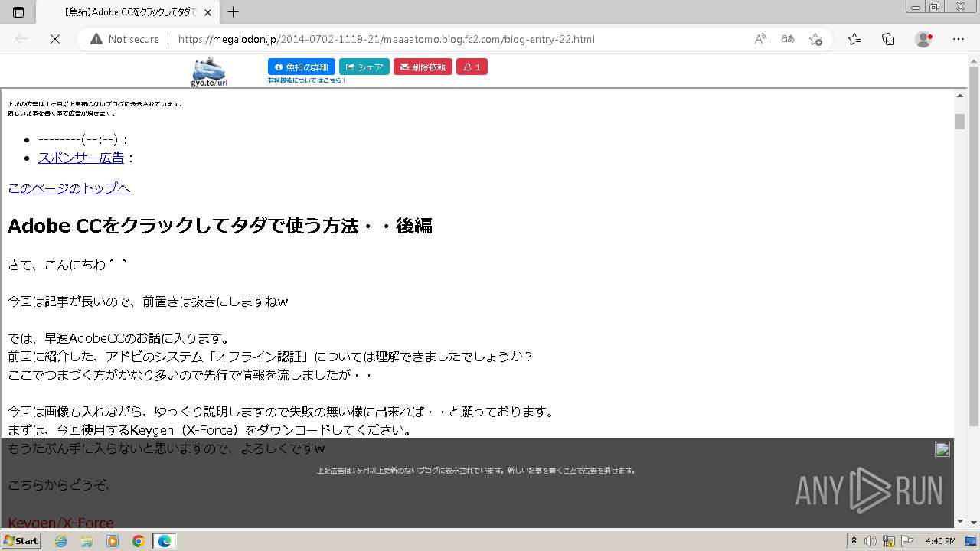Add this page to favorites
Screen dimensions: 980x551
point(815,39)
